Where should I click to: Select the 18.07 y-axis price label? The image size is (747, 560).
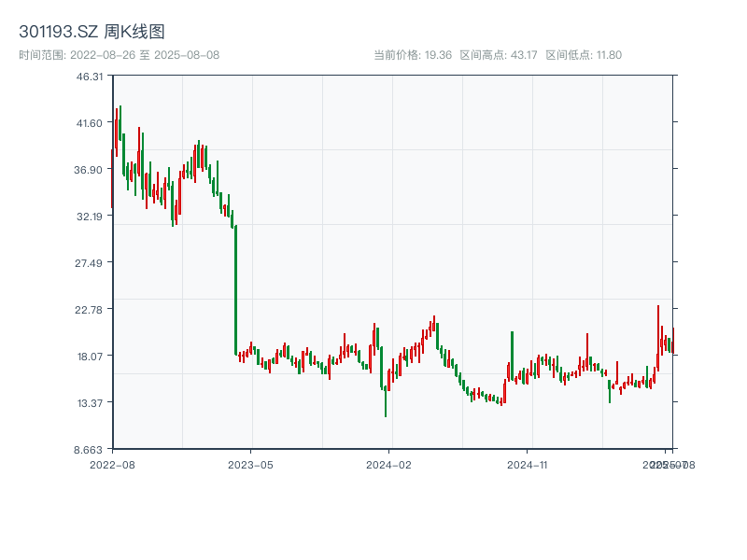pyautogui.click(x=90, y=357)
